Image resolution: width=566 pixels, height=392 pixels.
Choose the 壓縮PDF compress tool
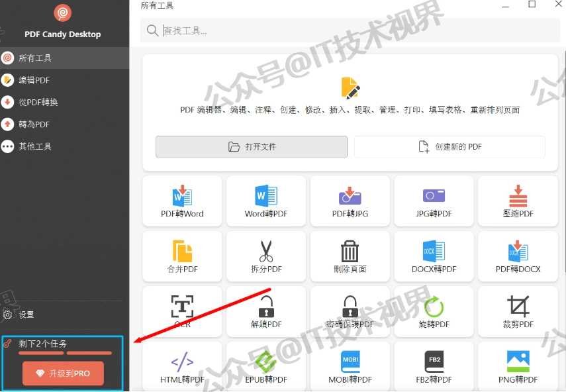(x=518, y=201)
